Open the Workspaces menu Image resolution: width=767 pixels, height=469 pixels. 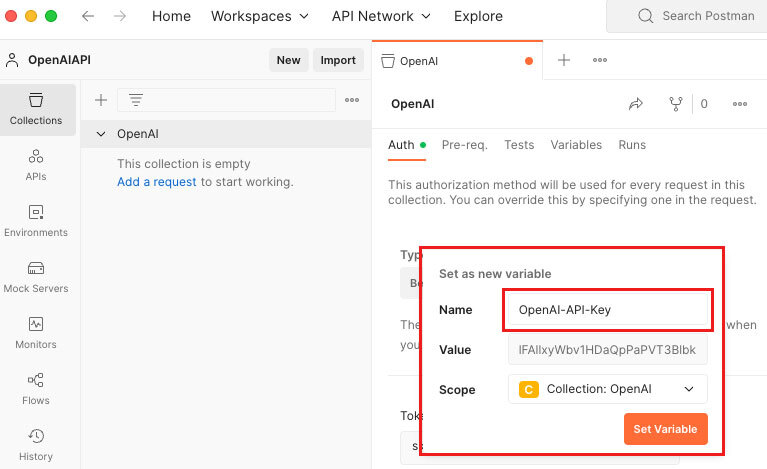coord(260,16)
